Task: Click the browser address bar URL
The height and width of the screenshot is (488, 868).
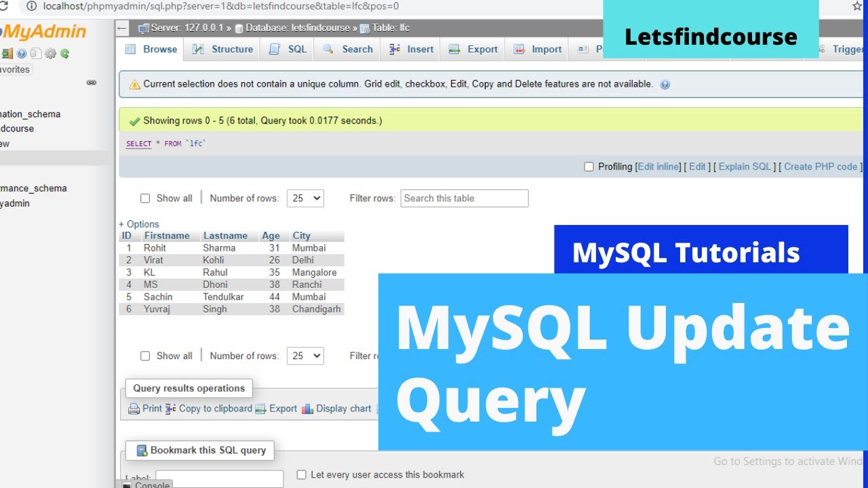Action: 221,6
